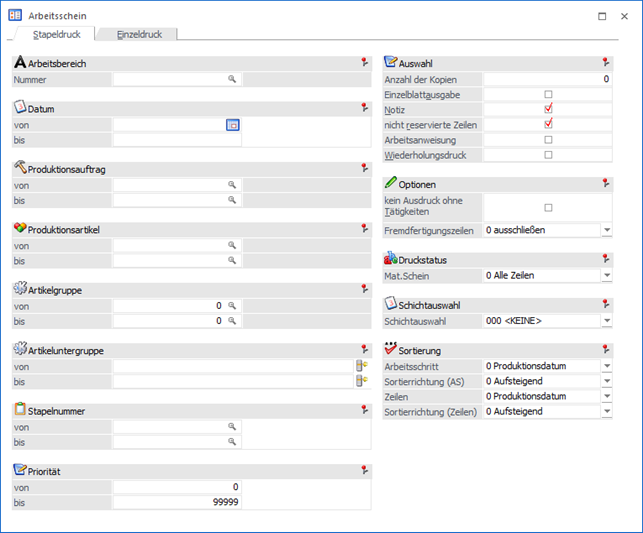Open the Mat.Schein dropdown list
This screenshot has height=533, width=643.
(606, 275)
